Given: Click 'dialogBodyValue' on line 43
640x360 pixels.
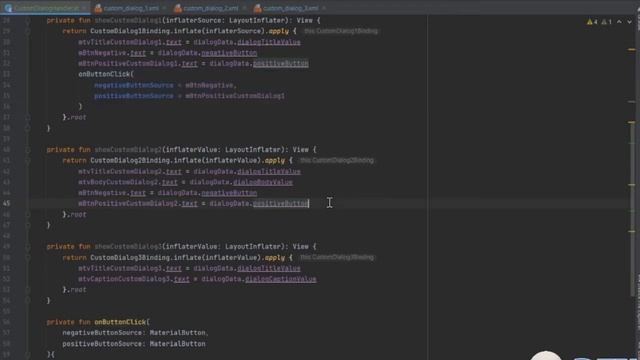Looking at the screenshot, I should [263, 182].
